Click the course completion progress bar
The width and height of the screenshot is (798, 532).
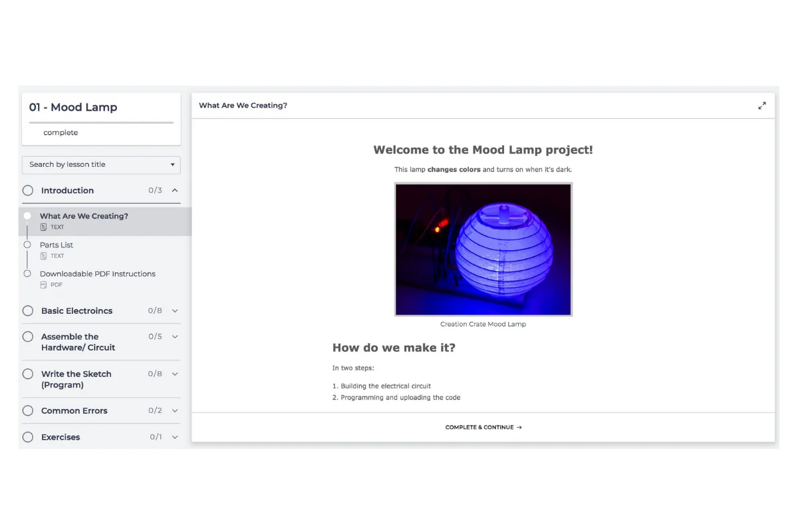coord(101,122)
